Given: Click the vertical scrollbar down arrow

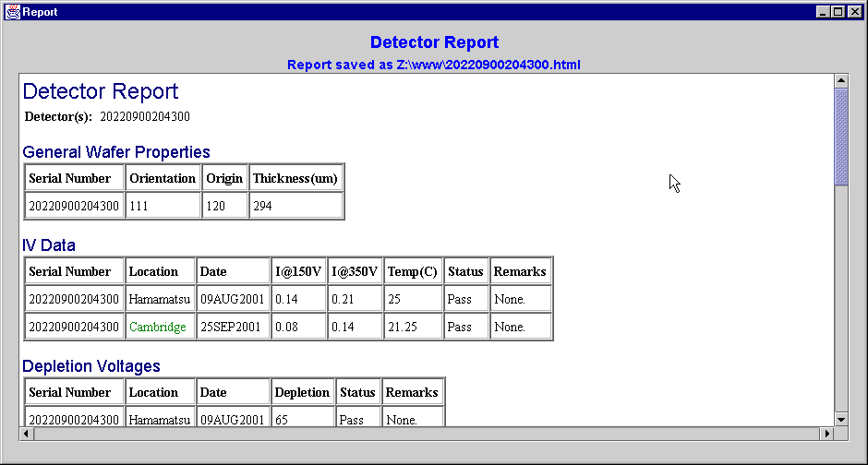Looking at the screenshot, I should point(841,420).
